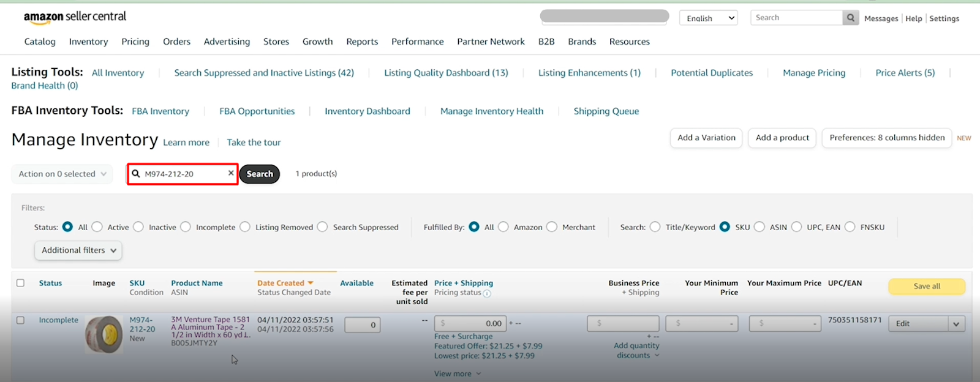Select the Title/Keyword search radio button
This screenshot has height=382, width=980.
point(655,227)
